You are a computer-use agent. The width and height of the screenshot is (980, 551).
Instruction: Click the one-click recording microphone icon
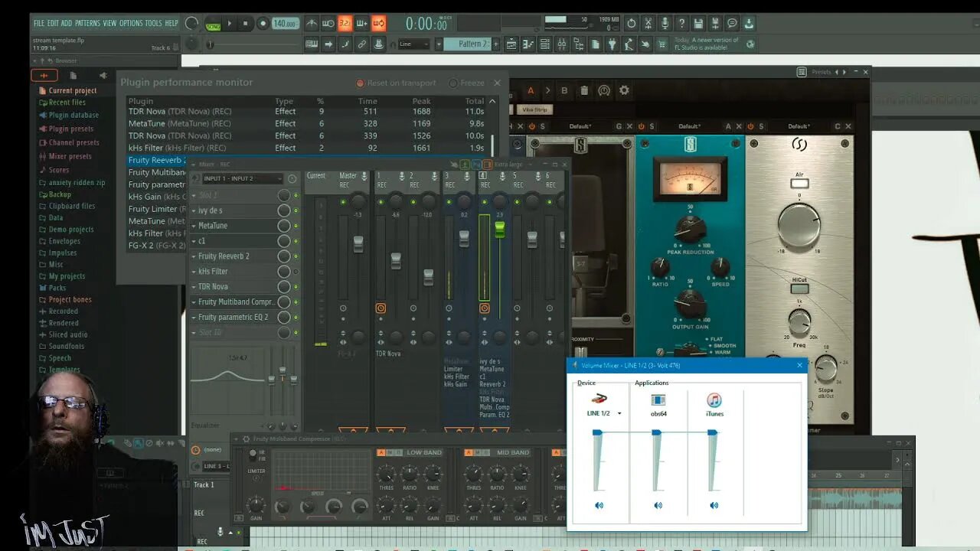[x=665, y=24]
